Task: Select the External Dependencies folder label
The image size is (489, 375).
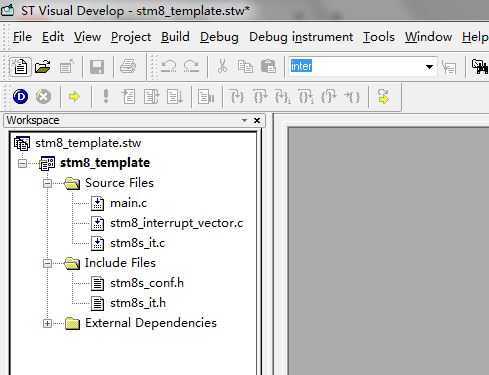Action: pos(151,323)
